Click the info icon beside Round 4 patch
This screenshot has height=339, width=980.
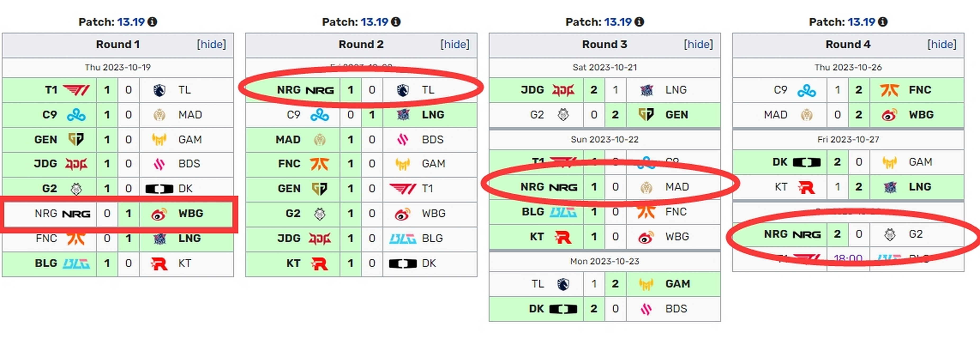tap(883, 22)
